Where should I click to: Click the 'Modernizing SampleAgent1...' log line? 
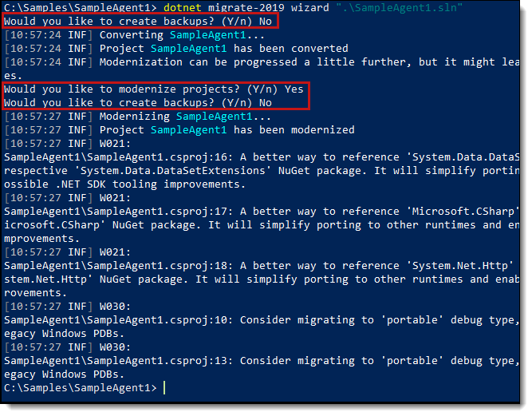coord(137,116)
